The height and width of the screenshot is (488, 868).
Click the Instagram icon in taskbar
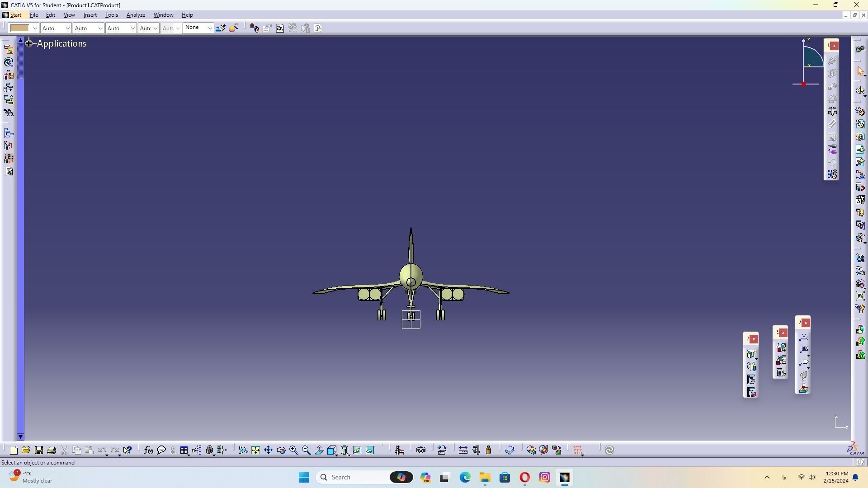pos(545,477)
